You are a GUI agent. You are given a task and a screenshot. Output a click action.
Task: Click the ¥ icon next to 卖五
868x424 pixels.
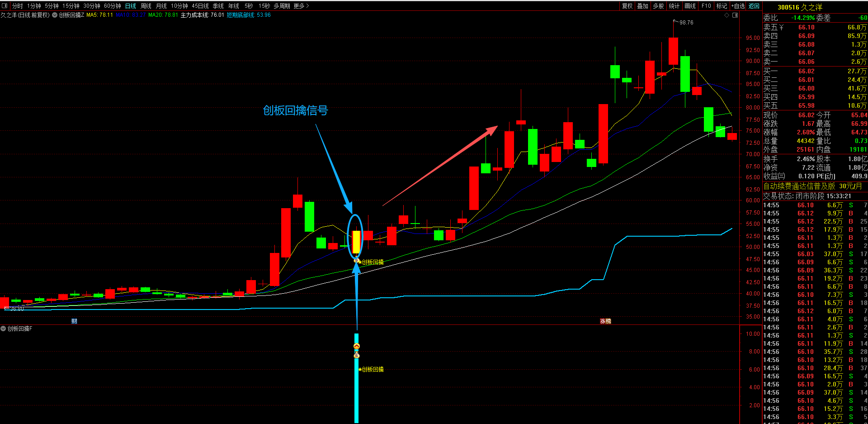(x=781, y=28)
